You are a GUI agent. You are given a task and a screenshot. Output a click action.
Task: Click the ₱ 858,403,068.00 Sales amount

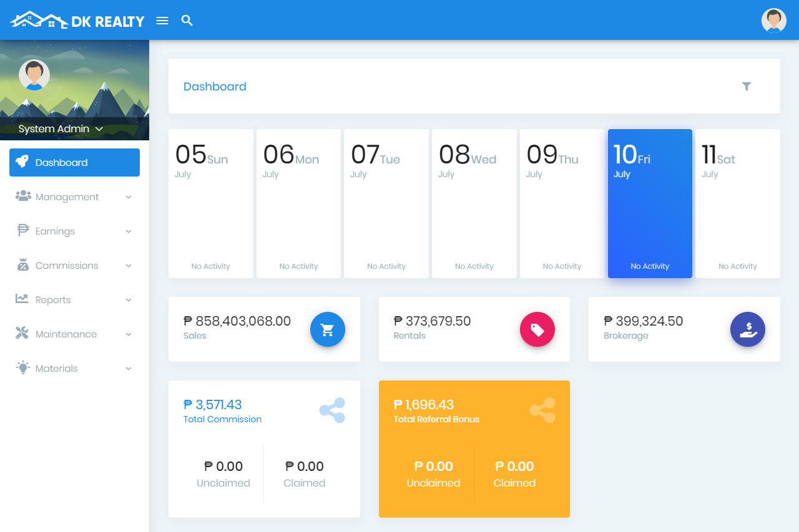click(237, 321)
